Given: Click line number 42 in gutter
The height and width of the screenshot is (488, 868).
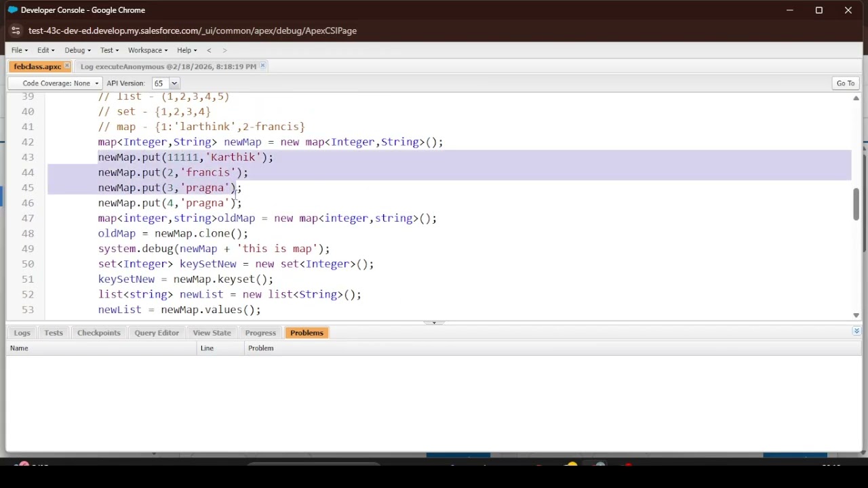Looking at the screenshot, I should pyautogui.click(x=28, y=142).
